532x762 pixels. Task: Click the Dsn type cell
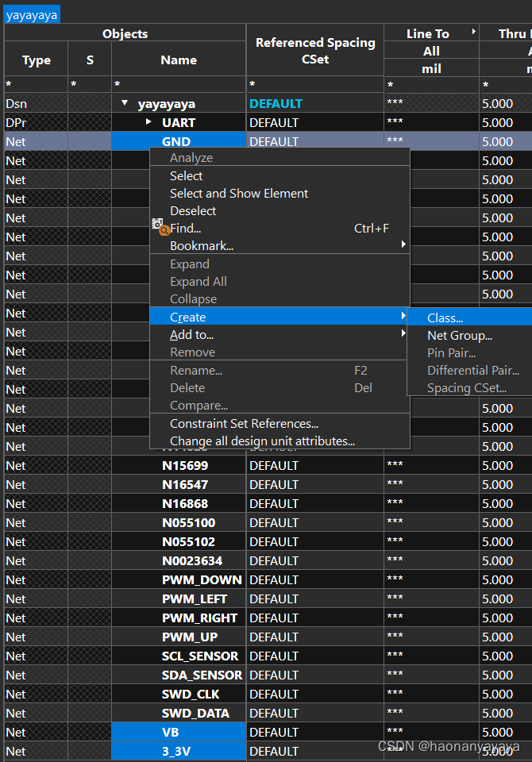(37, 103)
